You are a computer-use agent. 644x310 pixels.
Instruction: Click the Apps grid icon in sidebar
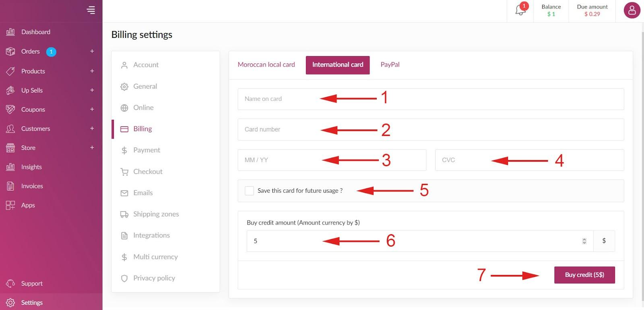click(x=10, y=205)
